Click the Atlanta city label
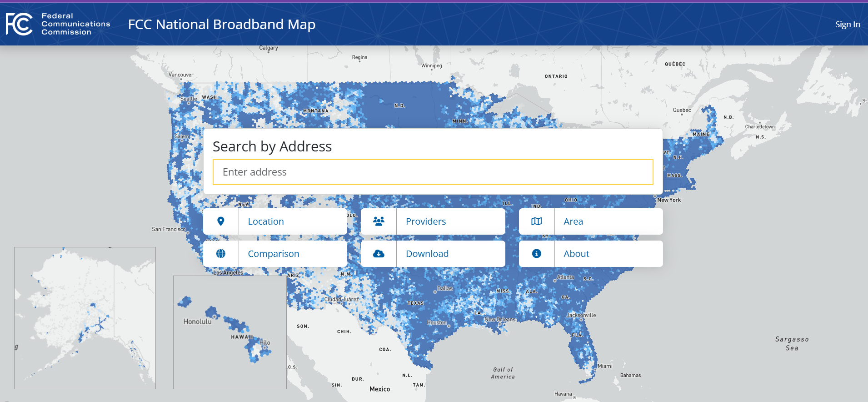Screen dimensions: 868x402 [566, 277]
